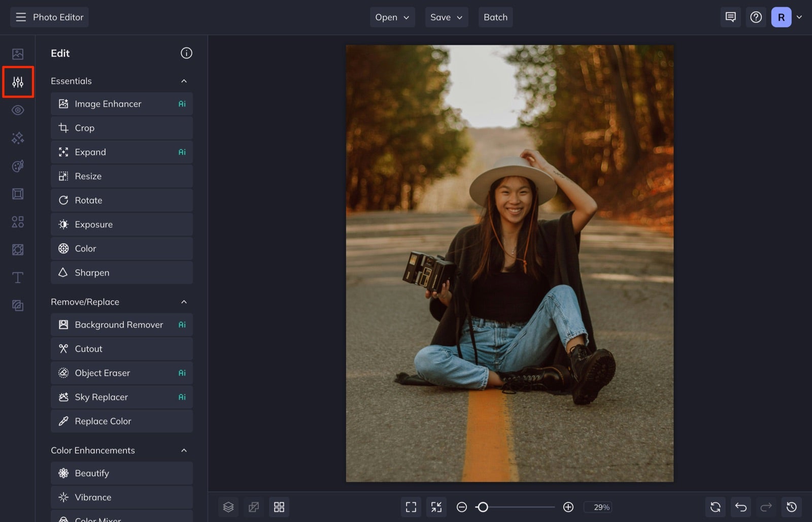Select the color palette panel icon
The height and width of the screenshot is (522, 812).
(x=18, y=166)
